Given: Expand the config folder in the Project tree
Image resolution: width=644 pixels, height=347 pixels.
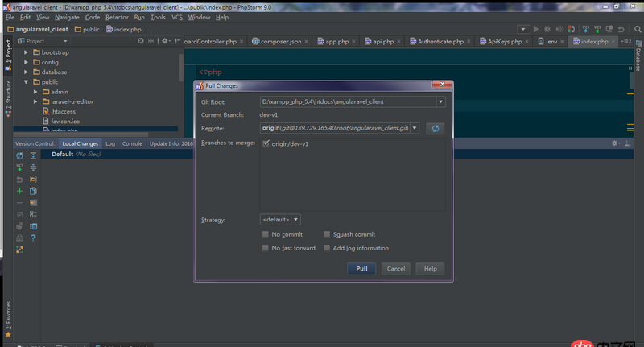Looking at the screenshot, I should [x=26, y=62].
